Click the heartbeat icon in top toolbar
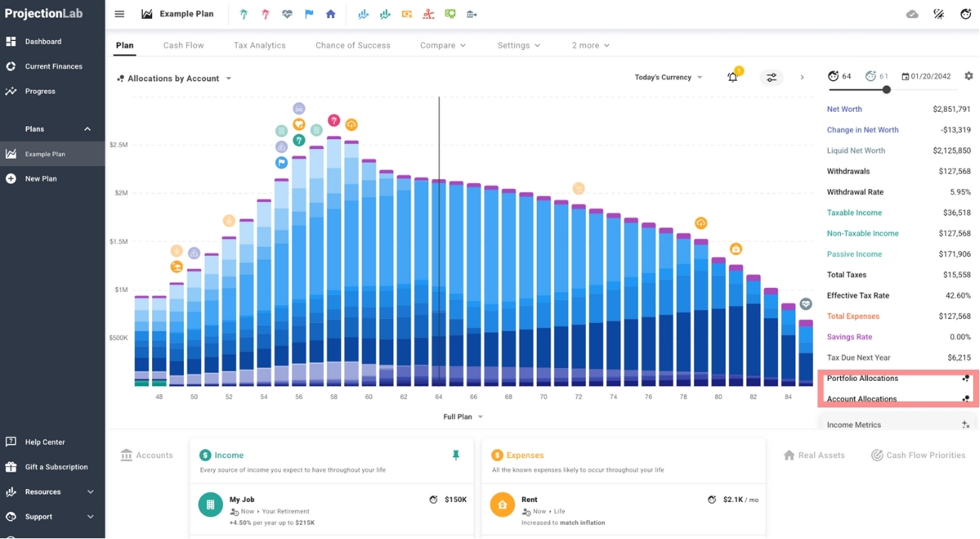 (287, 14)
